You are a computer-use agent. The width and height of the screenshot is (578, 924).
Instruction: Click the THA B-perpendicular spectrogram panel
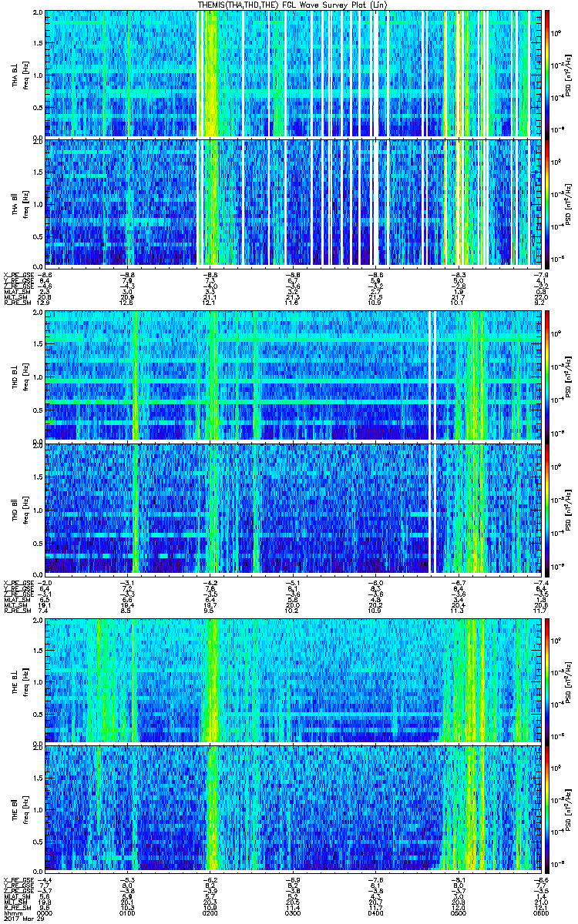[293, 74]
